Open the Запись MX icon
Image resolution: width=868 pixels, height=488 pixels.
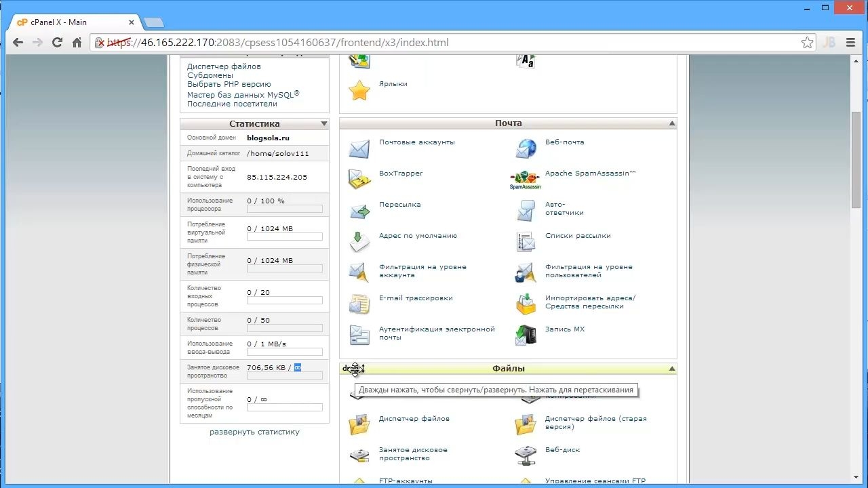coord(526,335)
